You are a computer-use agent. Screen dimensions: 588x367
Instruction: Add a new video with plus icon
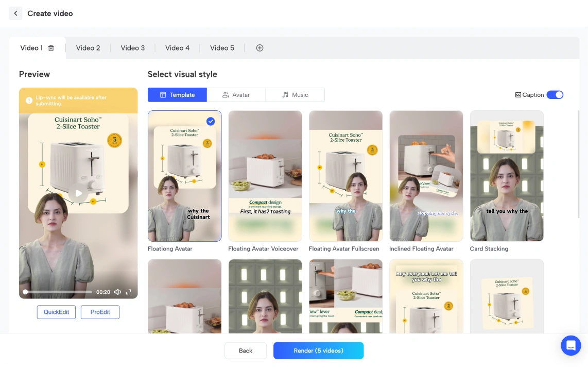[260, 48]
